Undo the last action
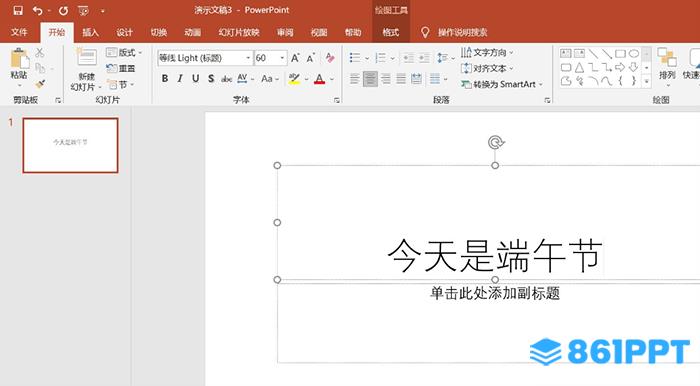The width and height of the screenshot is (700, 386). (x=38, y=10)
